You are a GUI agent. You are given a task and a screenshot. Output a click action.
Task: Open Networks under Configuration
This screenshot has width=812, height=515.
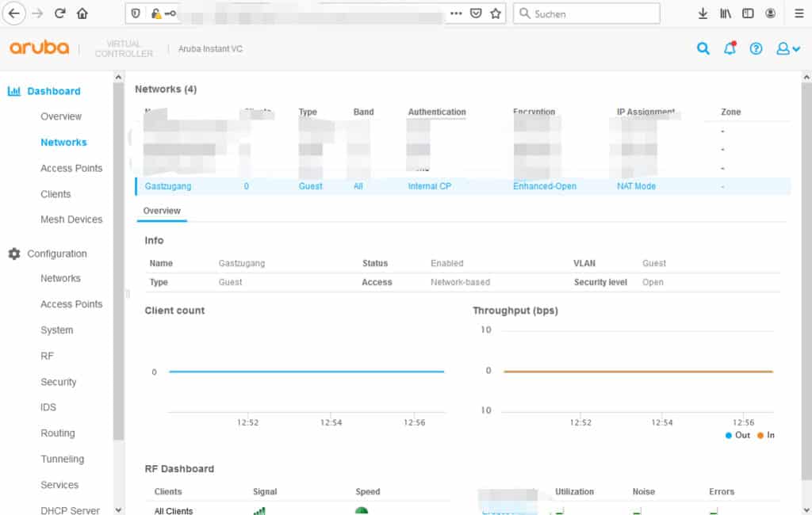coord(60,278)
